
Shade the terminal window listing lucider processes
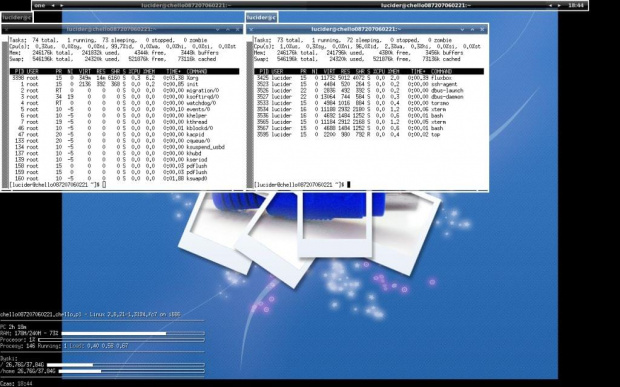coord(462,29)
